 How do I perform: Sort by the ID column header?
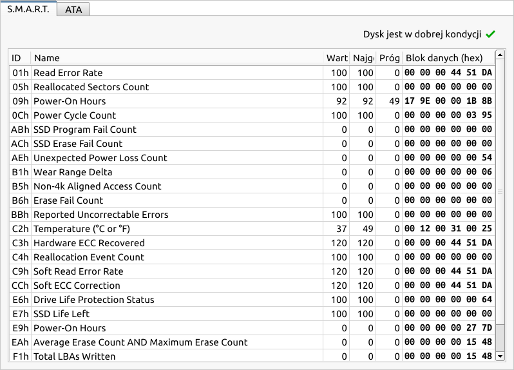pos(20,58)
